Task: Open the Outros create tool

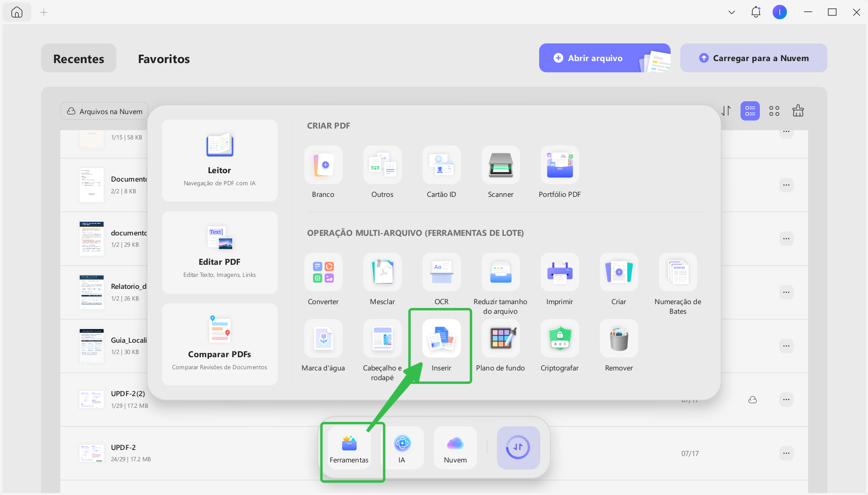Action: click(x=382, y=165)
